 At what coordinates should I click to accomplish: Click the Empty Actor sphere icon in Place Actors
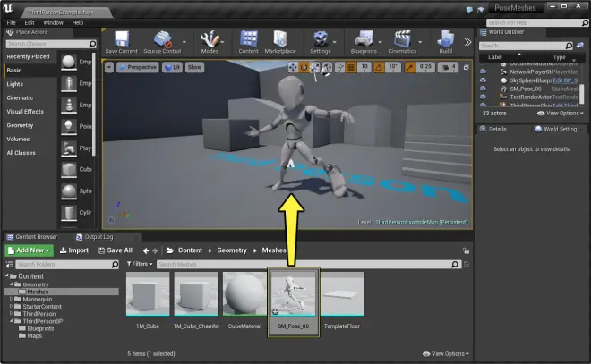(69, 62)
